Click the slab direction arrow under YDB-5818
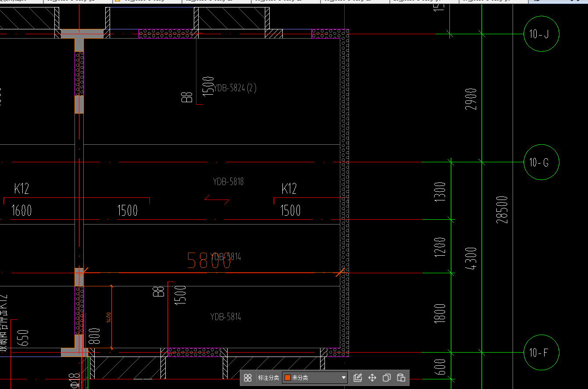The image size is (588, 389). (217, 200)
